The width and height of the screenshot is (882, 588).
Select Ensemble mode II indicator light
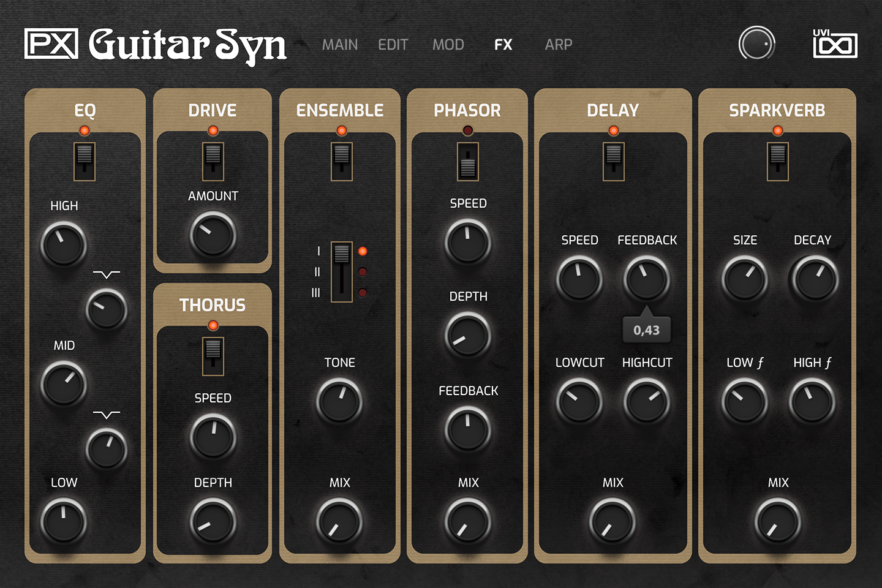pyautogui.click(x=363, y=272)
